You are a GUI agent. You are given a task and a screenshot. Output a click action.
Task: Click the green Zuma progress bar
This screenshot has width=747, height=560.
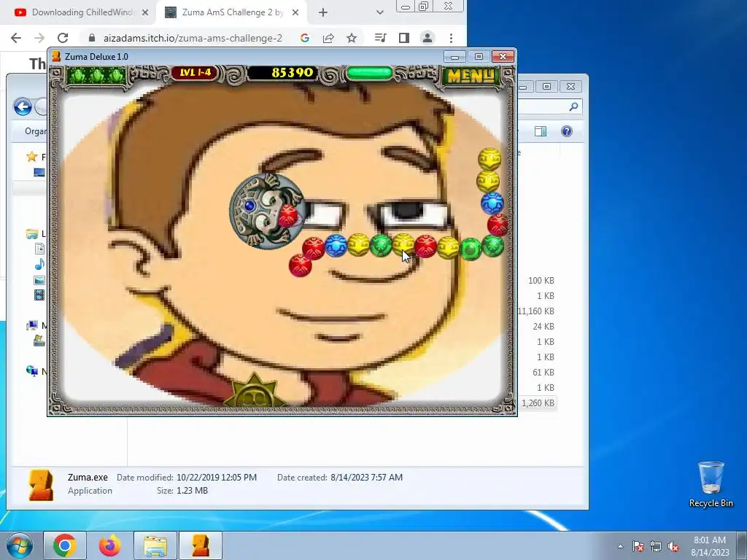coord(369,74)
